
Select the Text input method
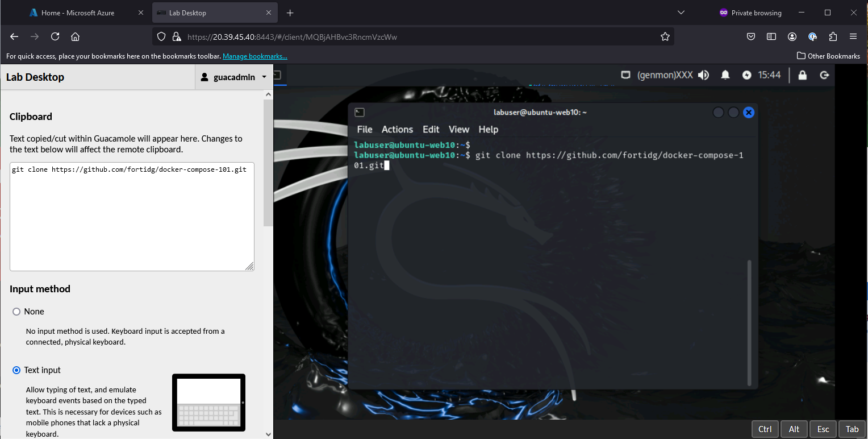click(x=16, y=370)
